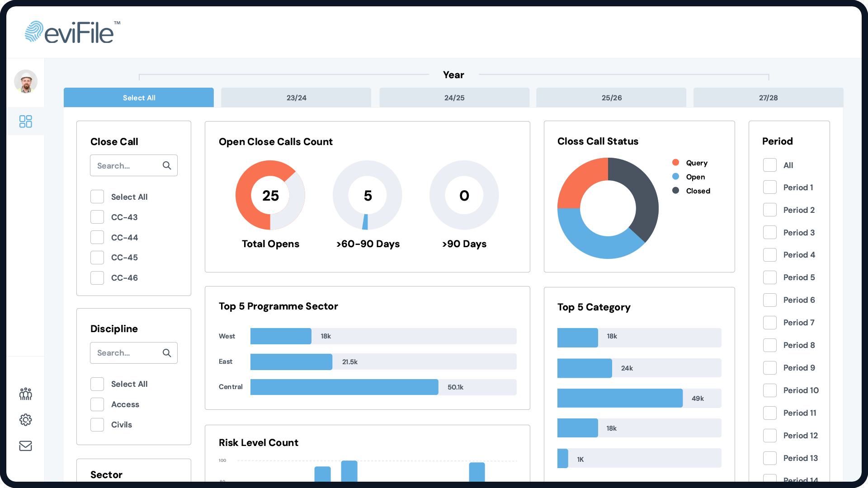Tick the Period 5 checkbox
868x488 pixels.
click(769, 277)
